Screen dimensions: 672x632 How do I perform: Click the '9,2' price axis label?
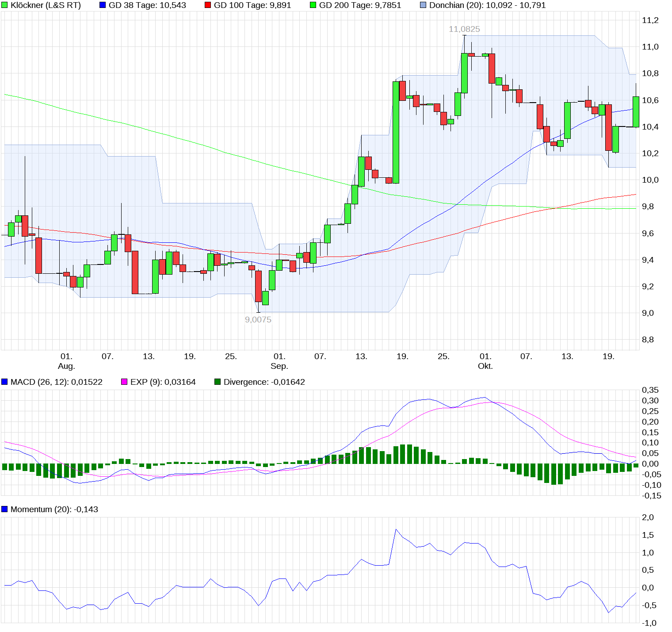click(648, 287)
